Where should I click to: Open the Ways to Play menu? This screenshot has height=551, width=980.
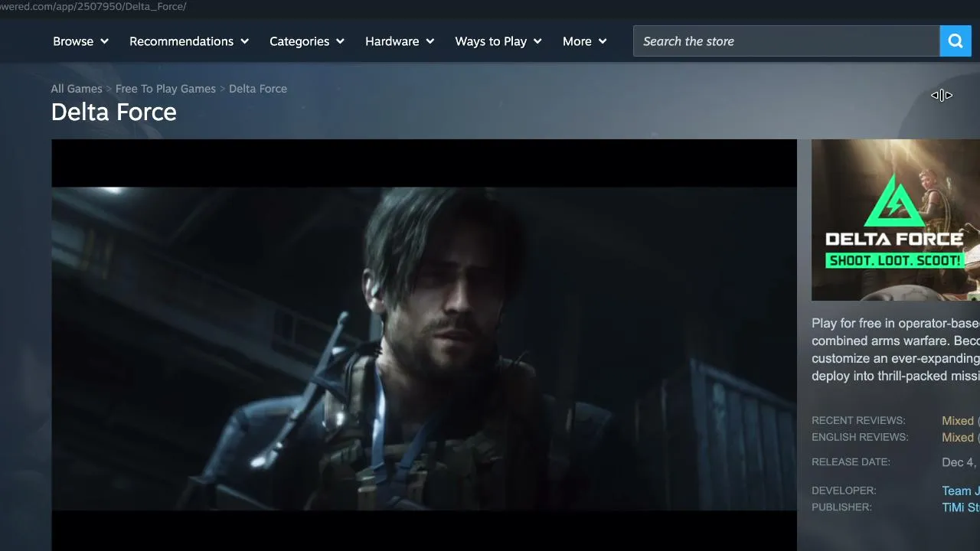click(x=498, y=41)
